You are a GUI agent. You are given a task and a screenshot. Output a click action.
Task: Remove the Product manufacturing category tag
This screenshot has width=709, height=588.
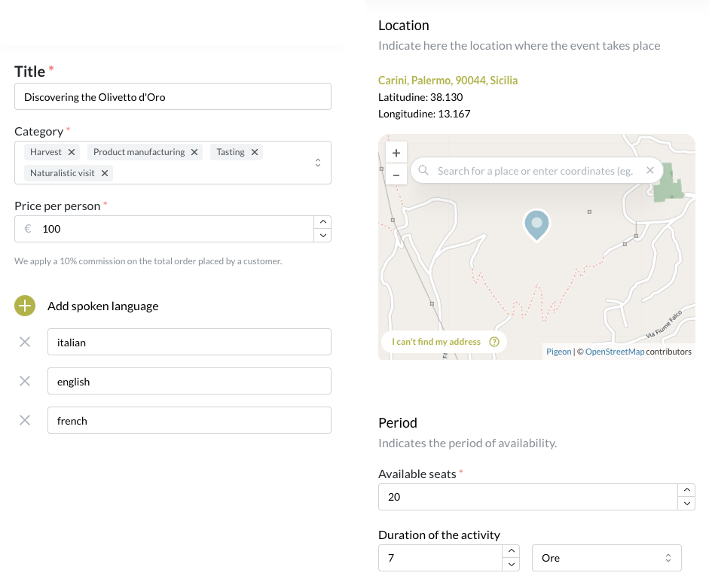tap(194, 152)
